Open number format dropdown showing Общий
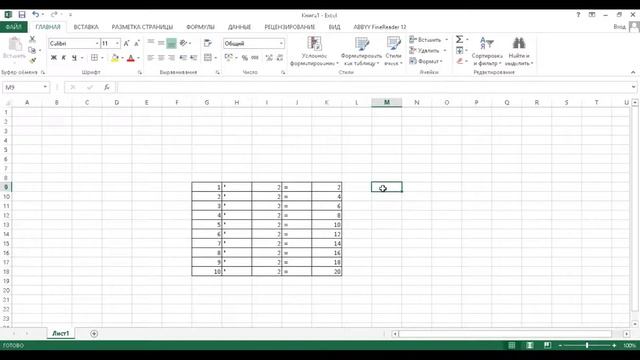Image resolution: width=640 pixels, height=360 pixels. pyautogui.click(x=281, y=43)
